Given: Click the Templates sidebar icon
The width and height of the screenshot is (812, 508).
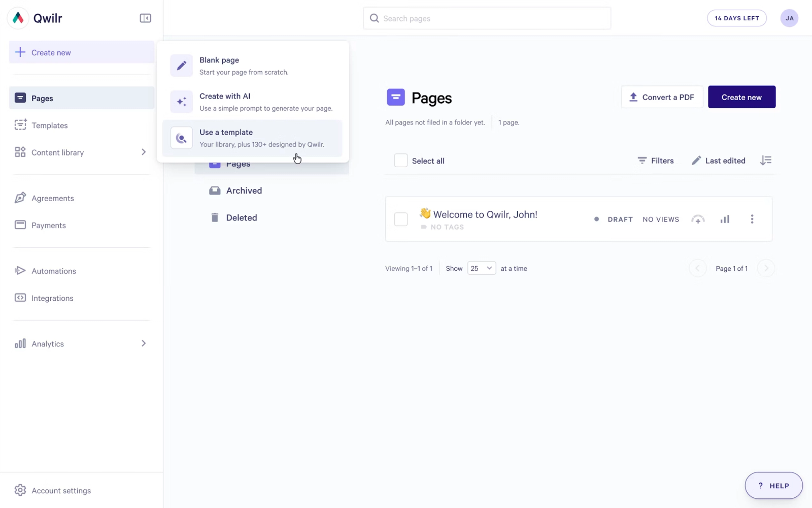Looking at the screenshot, I should click(20, 125).
